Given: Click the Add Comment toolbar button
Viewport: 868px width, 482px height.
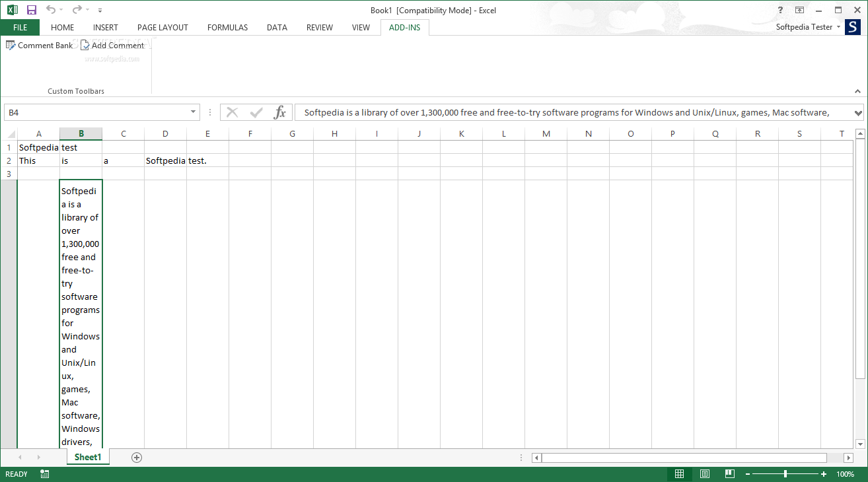Looking at the screenshot, I should [112, 46].
